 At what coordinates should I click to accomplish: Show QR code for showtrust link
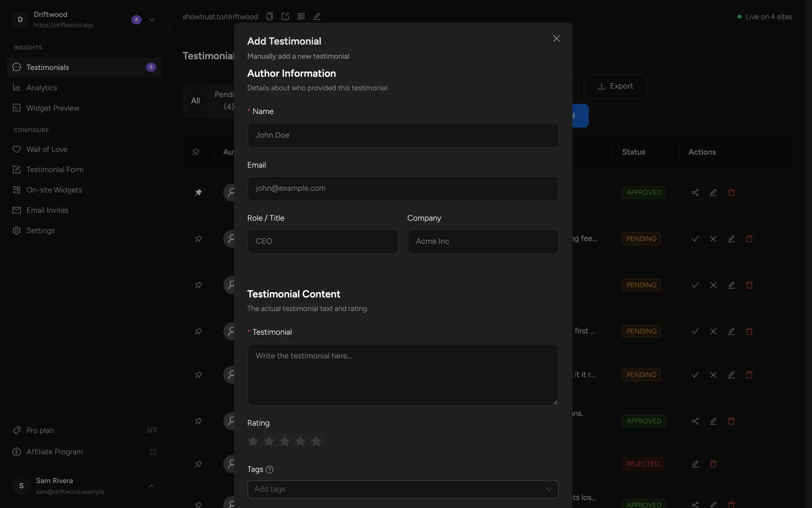click(x=301, y=17)
